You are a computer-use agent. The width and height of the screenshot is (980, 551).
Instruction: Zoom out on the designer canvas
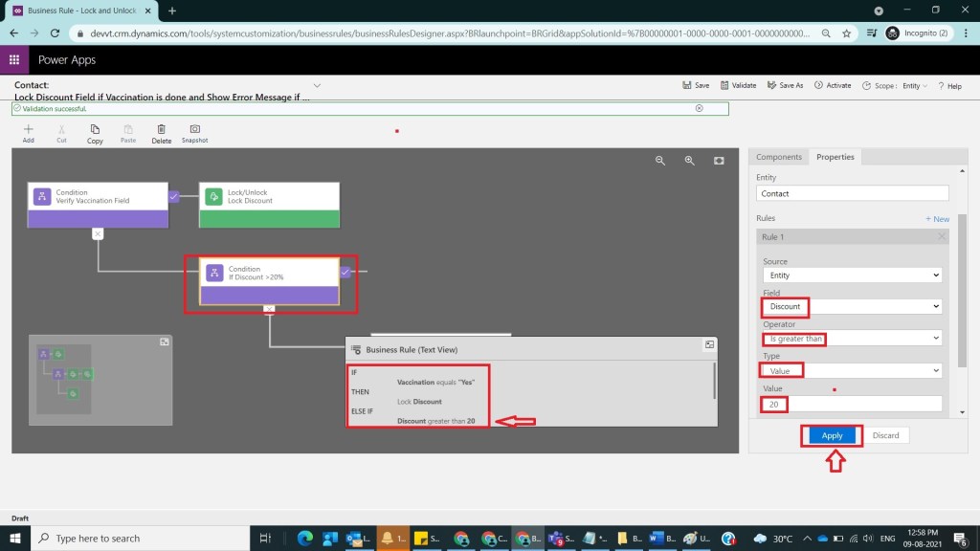[x=660, y=161]
